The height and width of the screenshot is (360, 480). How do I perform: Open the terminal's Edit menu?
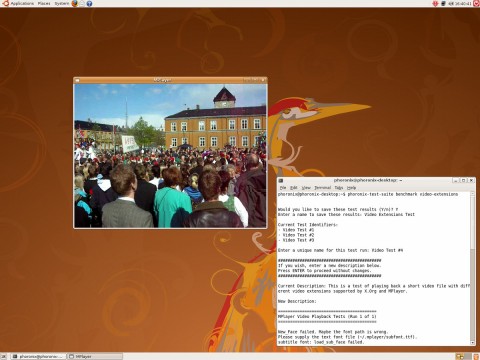pyautogui.click(x=294, y=188)
